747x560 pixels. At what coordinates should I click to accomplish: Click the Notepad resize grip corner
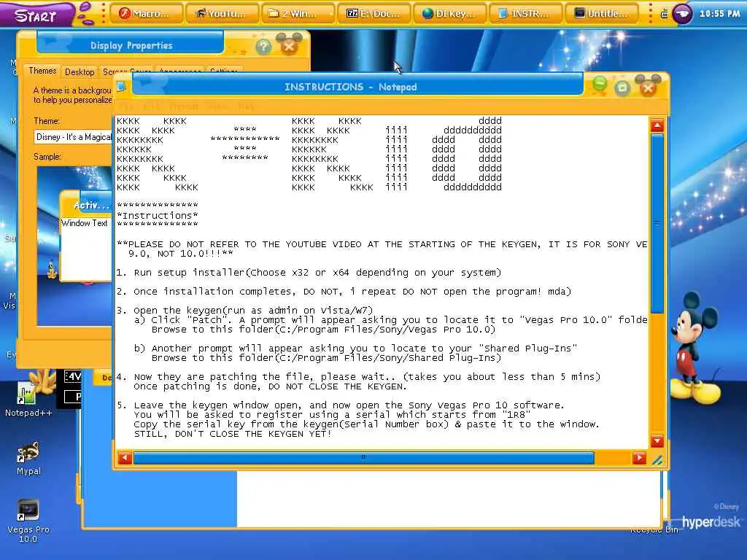click(x=657, y=459)
